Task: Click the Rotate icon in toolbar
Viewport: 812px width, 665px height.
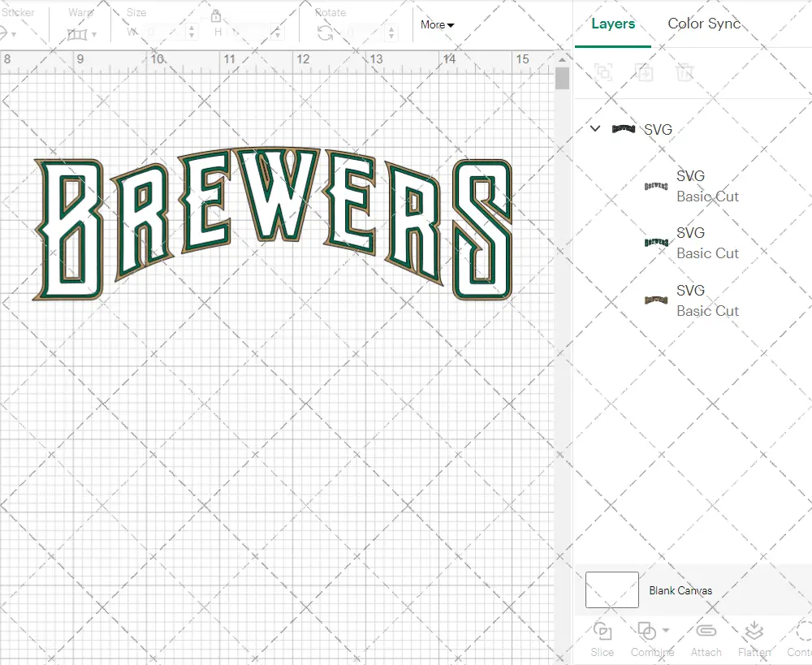Action: click(x=326, y=33)
